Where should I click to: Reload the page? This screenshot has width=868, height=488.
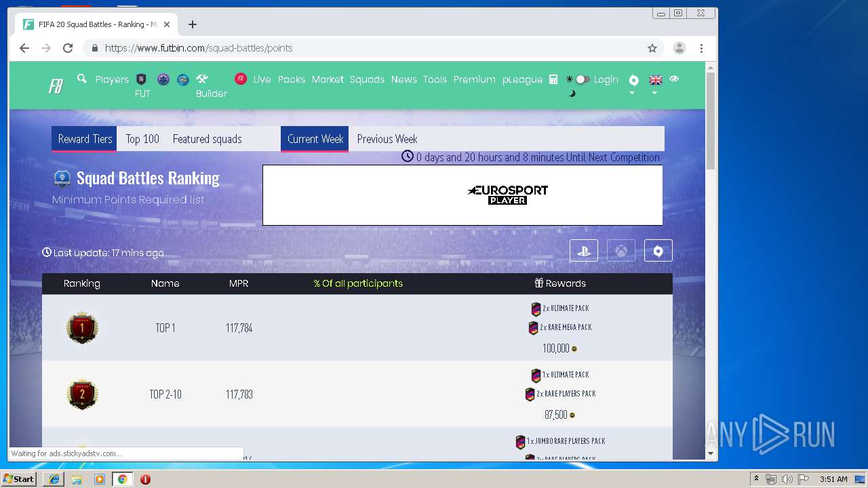click(x=68, y=48)
